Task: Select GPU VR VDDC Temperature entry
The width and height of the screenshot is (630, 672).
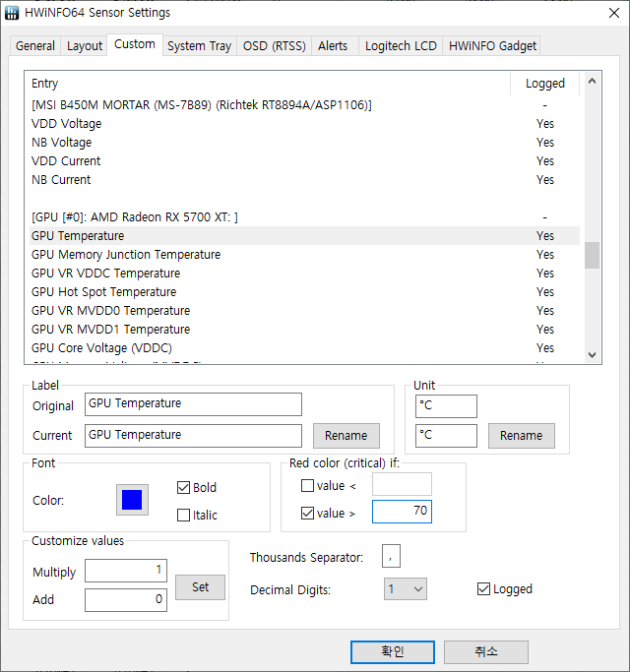Action: (304, 274)
